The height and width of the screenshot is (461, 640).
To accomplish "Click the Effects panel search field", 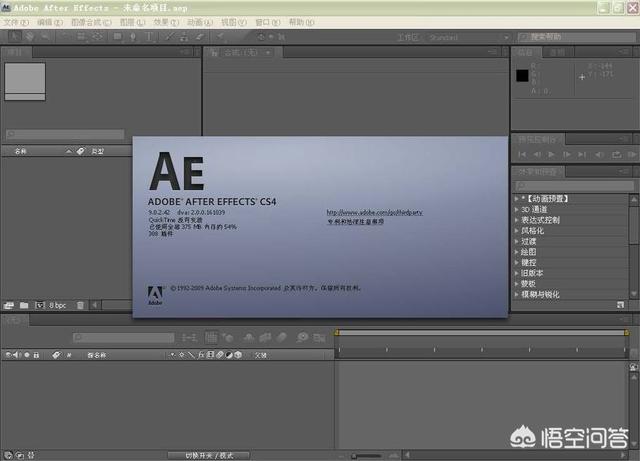I will point(573,186).
